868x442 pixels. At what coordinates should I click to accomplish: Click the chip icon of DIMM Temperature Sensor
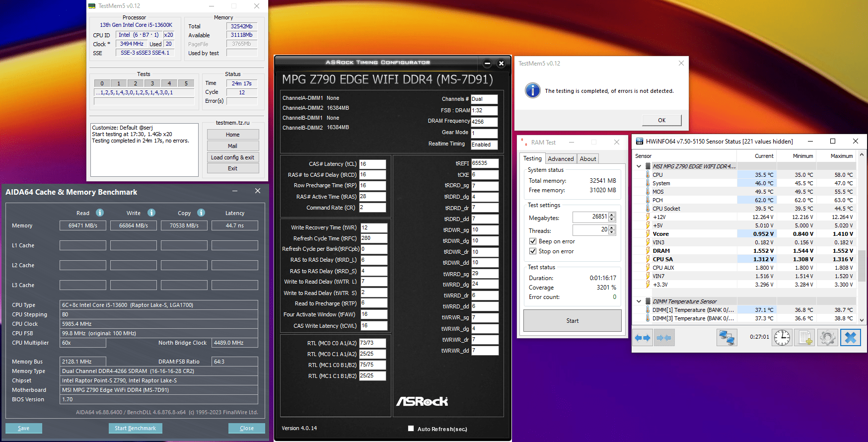(x=648, y=301)
